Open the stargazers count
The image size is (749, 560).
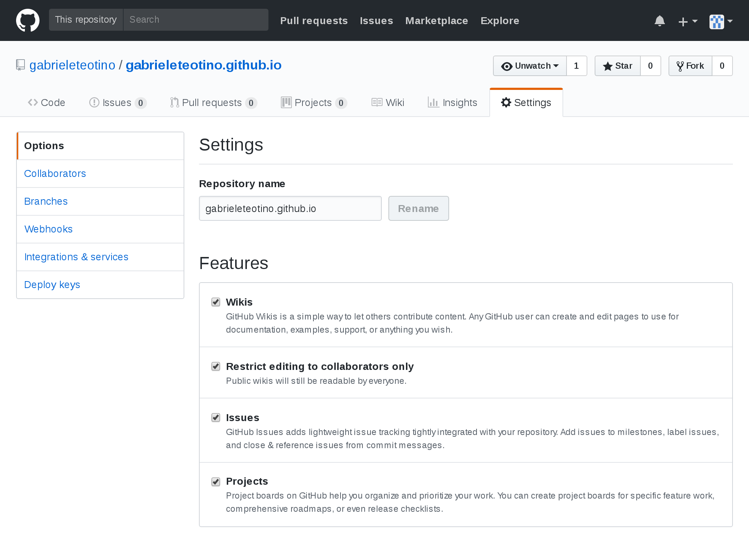(x=650, y=66)
